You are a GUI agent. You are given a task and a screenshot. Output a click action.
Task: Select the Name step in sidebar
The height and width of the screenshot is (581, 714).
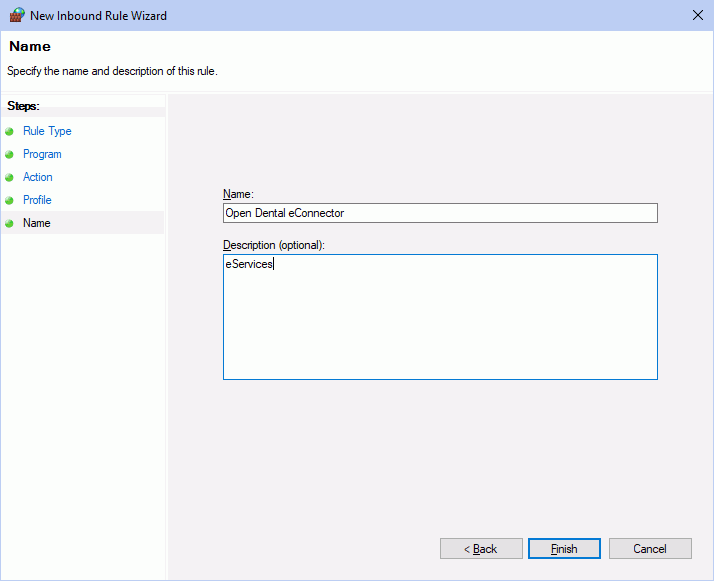37,223
